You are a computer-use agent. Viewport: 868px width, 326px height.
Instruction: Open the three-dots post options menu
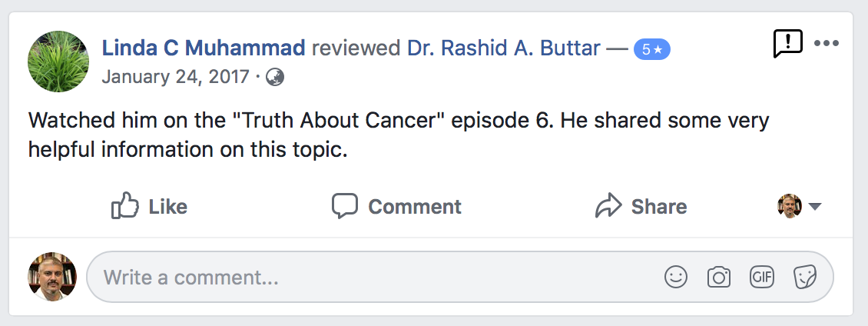(827, 43)
